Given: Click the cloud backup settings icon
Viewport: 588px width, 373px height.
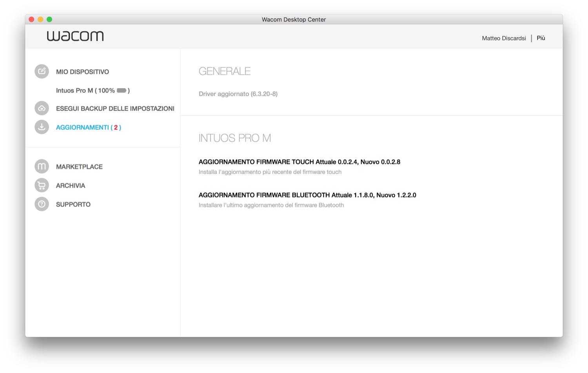Looking at the screenshot, I should (x=42, y=108).
